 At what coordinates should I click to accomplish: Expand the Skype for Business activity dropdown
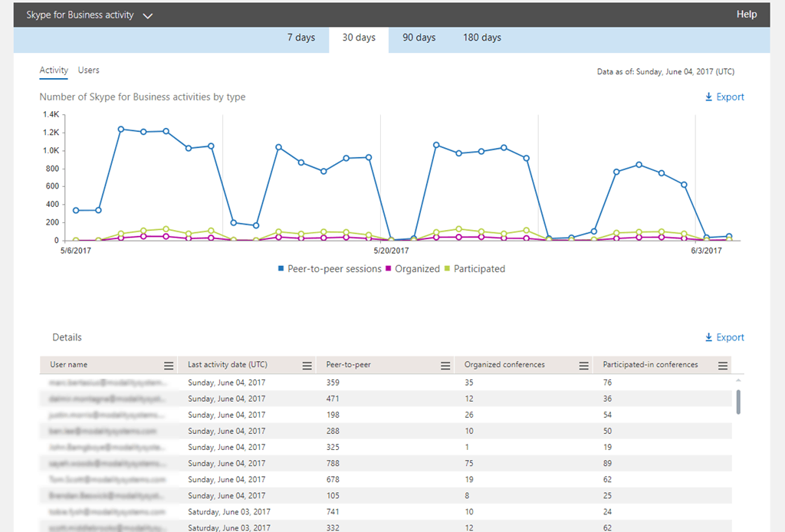tap(148, 15)
